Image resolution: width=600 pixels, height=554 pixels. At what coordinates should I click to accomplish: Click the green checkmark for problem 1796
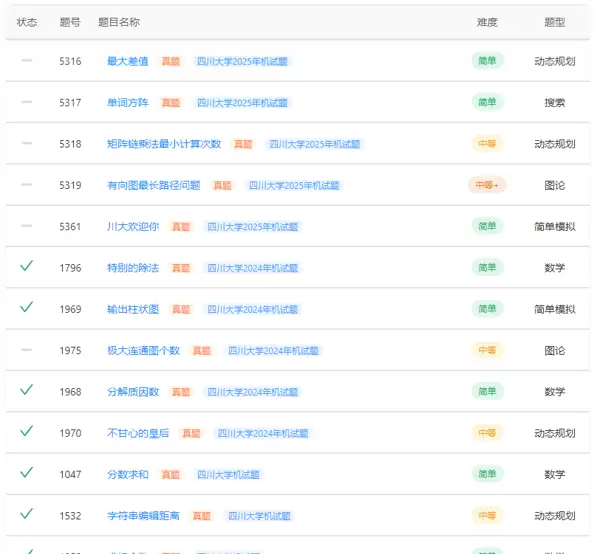(27, 266)
